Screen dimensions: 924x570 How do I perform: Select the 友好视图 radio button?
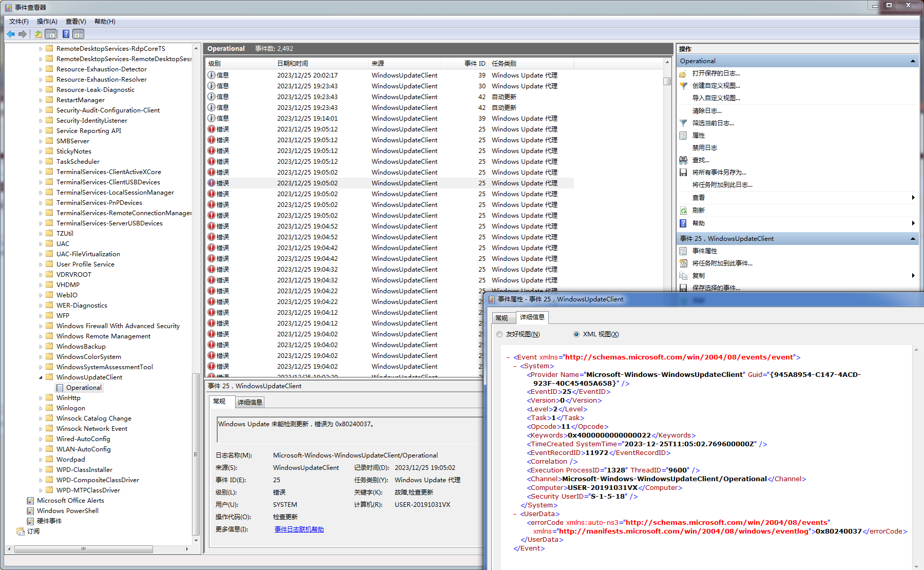[499, 334]
